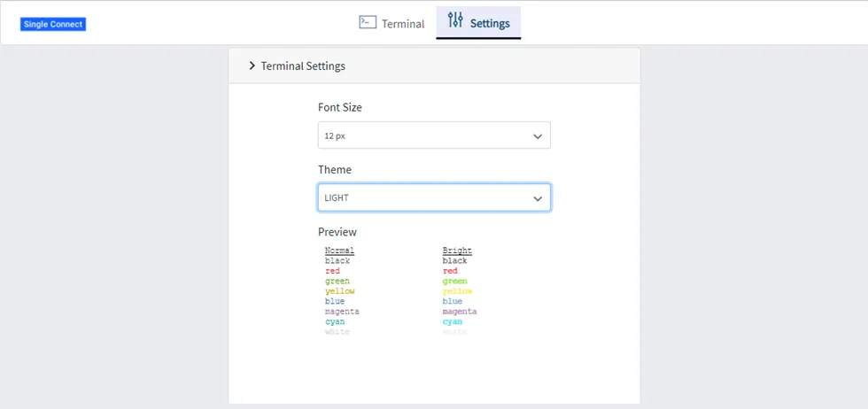
Task: Click the terminal prompt icon
Action: (x=368, y=22)
